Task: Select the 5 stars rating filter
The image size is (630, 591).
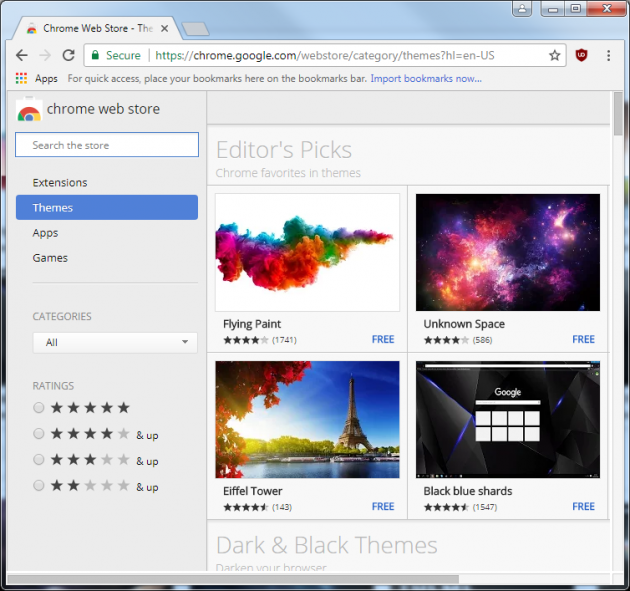Action: (x=39, y=408)
